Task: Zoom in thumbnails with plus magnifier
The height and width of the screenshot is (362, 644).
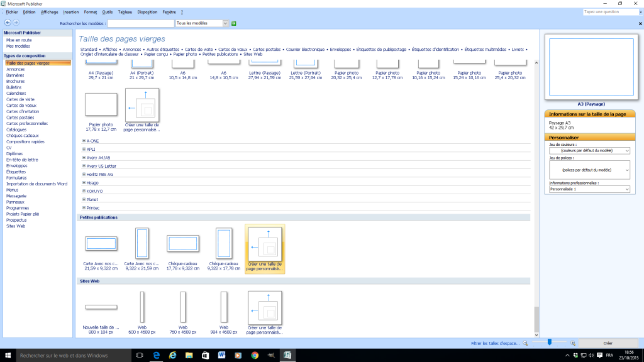Action: pos(573,343)
